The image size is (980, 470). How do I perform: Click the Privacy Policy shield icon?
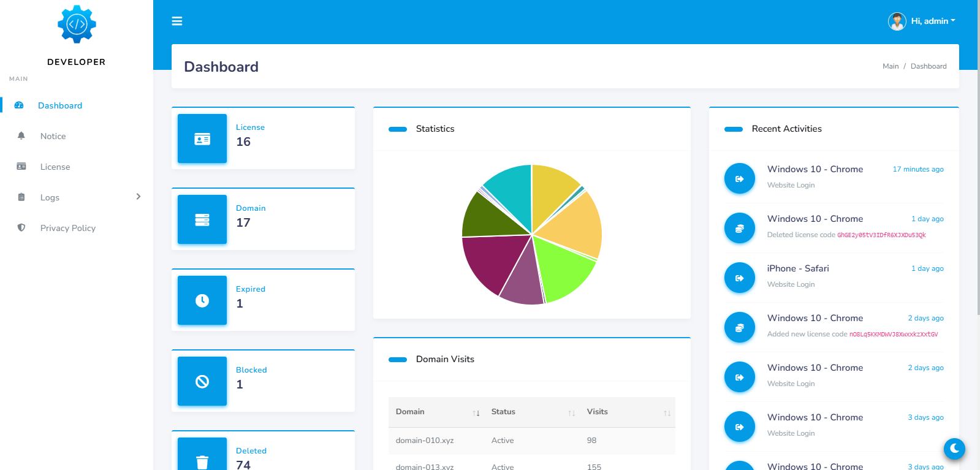[21, 228]
